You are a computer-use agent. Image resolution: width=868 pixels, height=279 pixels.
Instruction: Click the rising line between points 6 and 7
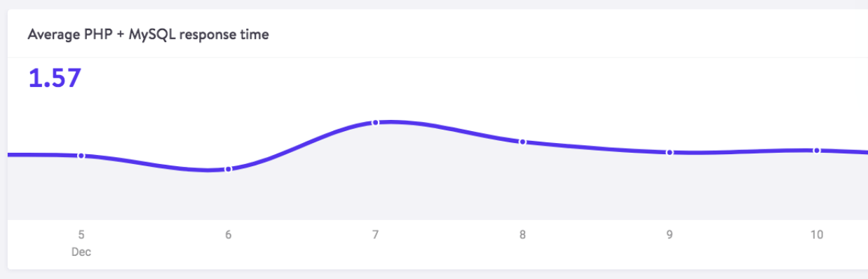point(301,145)
